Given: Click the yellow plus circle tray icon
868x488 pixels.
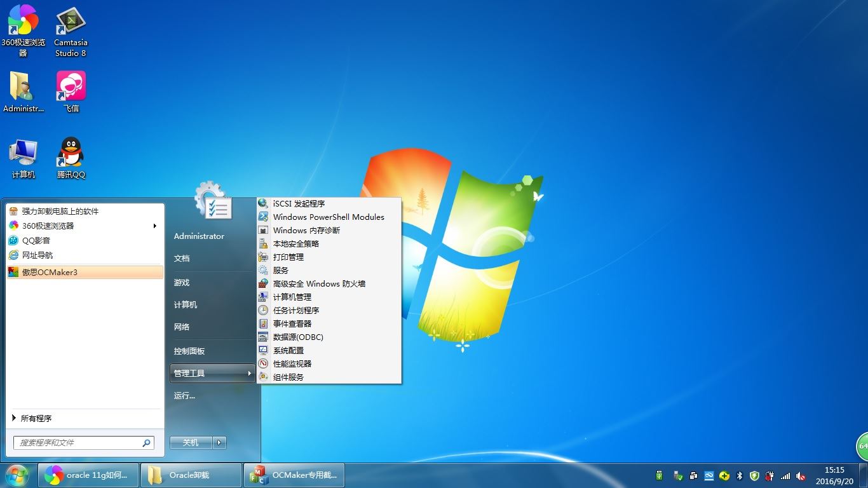Looking at the screenshot, I should 724,476.
